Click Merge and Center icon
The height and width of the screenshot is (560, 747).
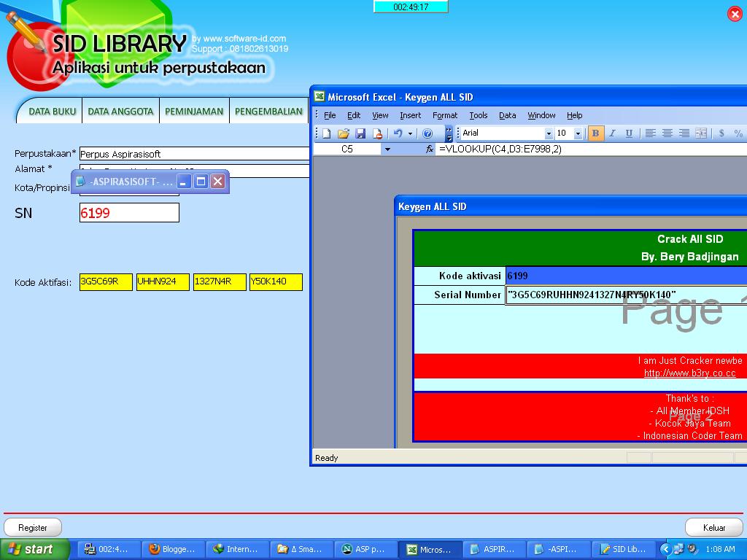[x=701, y=133]
